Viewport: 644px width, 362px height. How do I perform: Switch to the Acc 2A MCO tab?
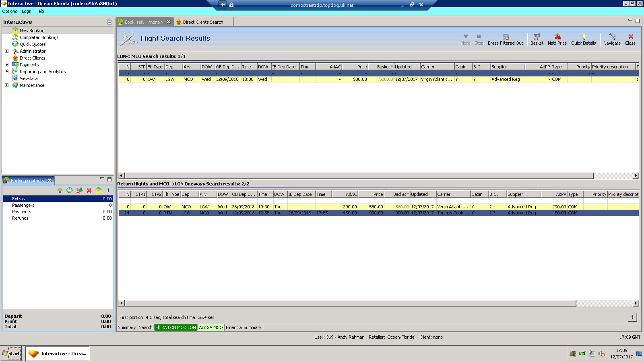click(211, 327)
